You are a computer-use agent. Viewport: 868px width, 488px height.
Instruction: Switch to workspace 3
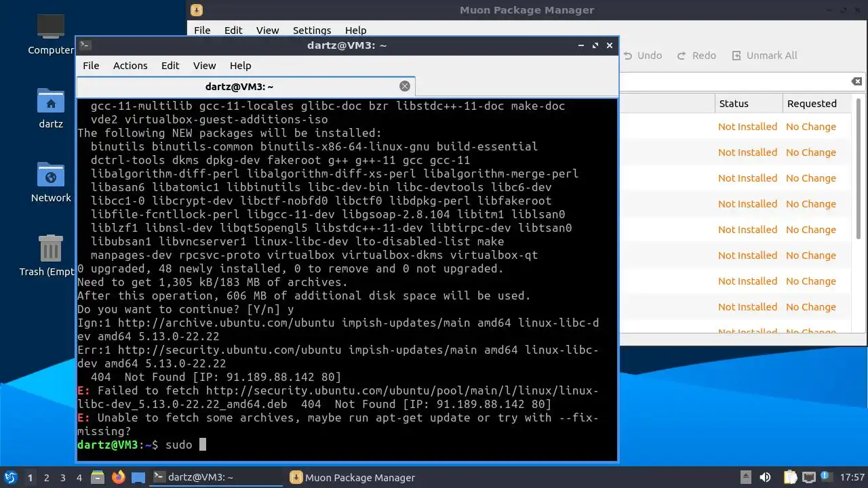pyautogui.click(x=63, y=477)
